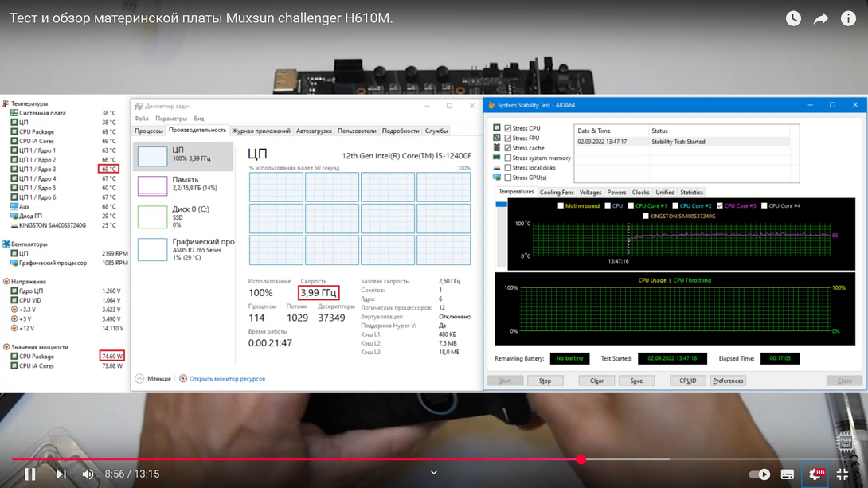This screenshot has height=488, width=868.
Task: Switch to Подробности tab
Action: coord(401,131)
